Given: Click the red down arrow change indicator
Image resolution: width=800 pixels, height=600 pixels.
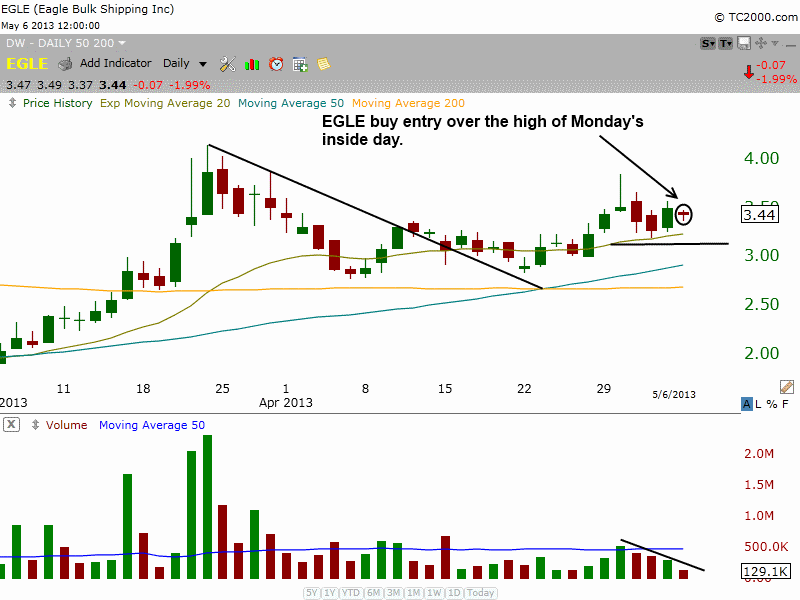Looking at the screenshot, I should [748, 72].
